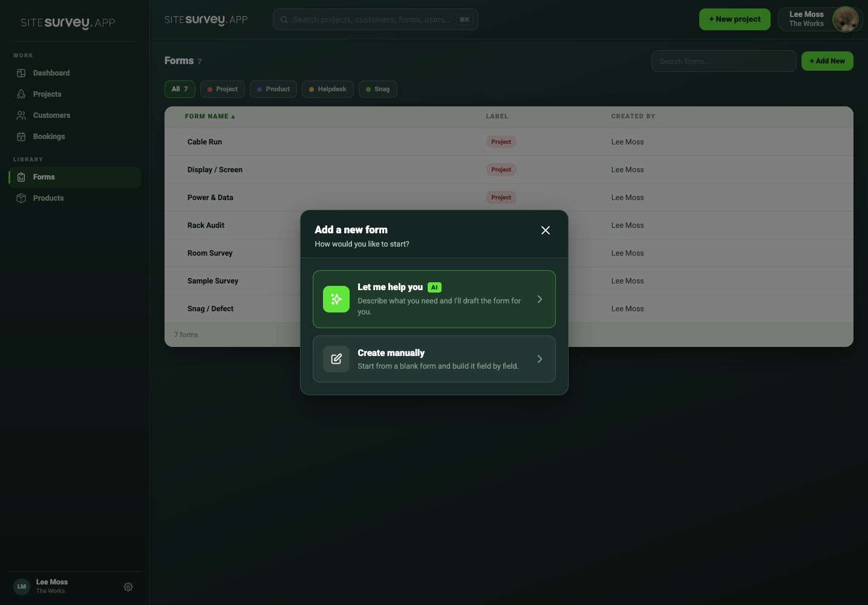Screen dimensions: 868x605
Task: Click the Bookings calendar icon
Action: pyautogui.click(x=21, y=137)
